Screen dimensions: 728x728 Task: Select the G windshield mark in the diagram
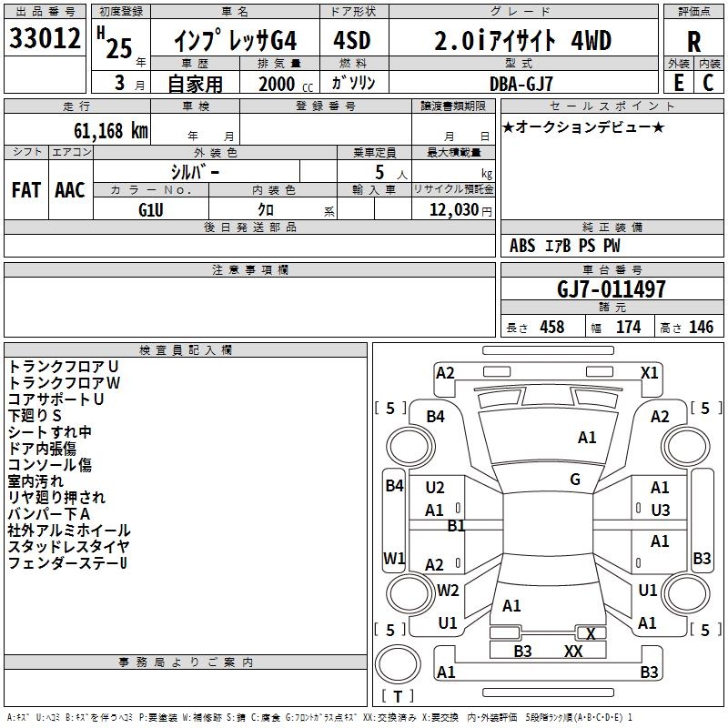575,480
